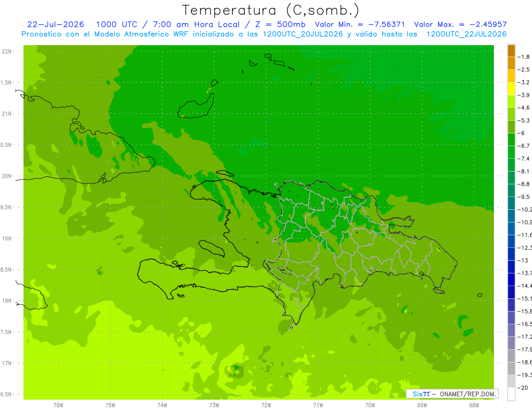Click the title "Temperatura (C,somb.)"
The width and height of the screenshot is (532, 411).
point(271,10)
